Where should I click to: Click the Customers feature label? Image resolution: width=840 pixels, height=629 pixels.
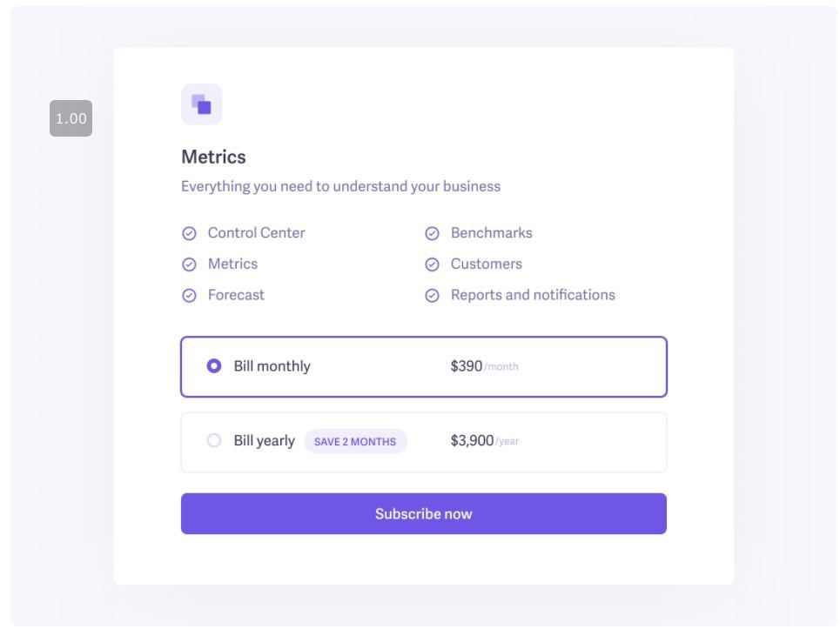486,264
